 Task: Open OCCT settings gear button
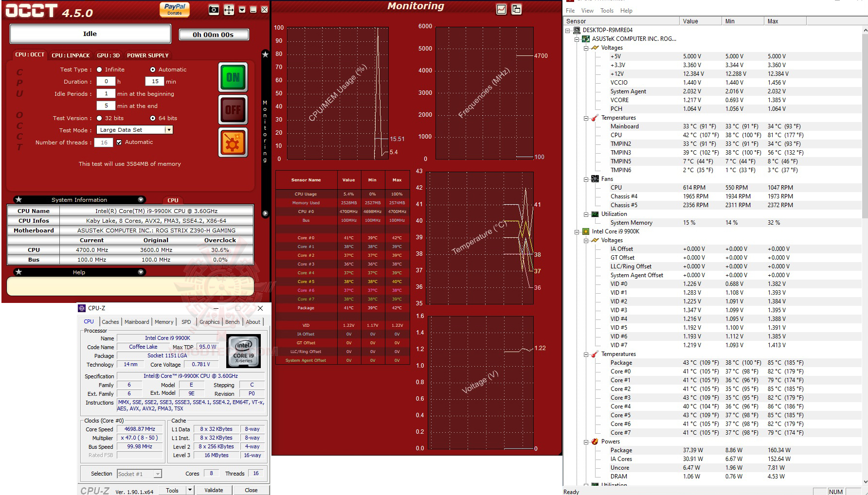[233, 143]
